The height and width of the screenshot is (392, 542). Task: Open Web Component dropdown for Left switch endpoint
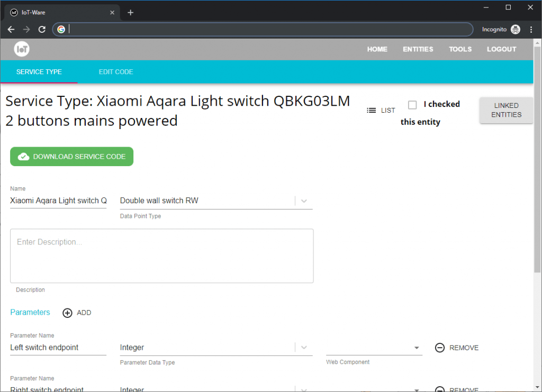click(x=417, y=348)
